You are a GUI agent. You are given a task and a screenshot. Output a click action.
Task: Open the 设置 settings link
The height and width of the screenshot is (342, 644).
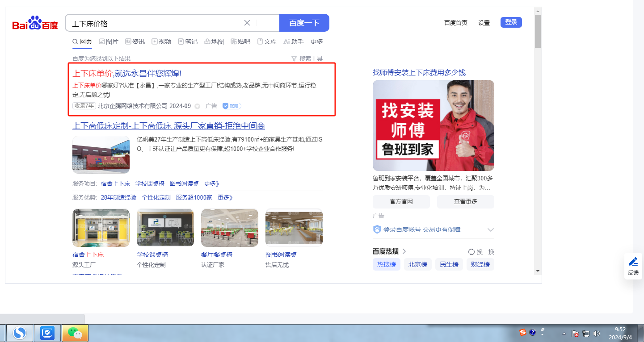pos(484,23)
